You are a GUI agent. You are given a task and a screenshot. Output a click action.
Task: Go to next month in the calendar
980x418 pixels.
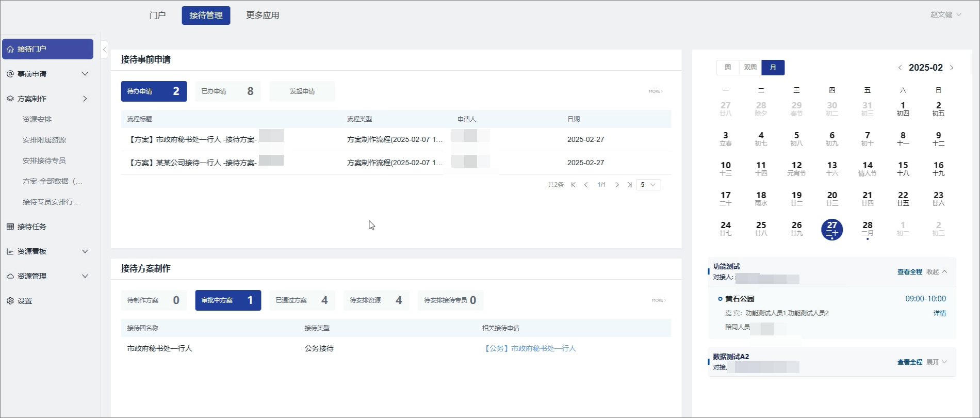[x=952, y=68]
